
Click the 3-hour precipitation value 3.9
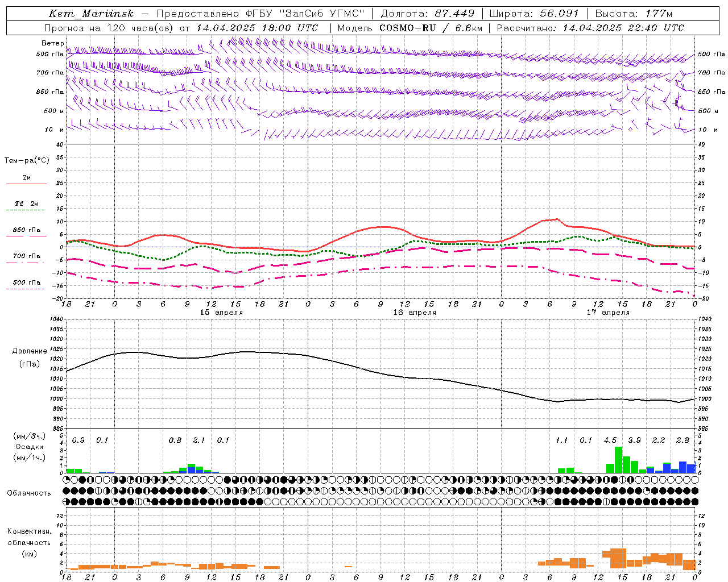(634, 440)
